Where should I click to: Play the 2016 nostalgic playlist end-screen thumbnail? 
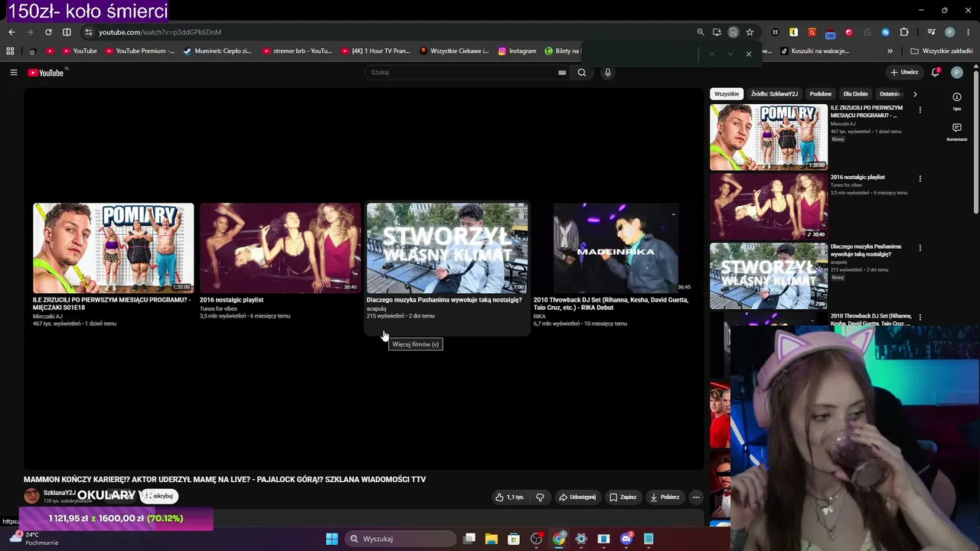pos(280,248)
